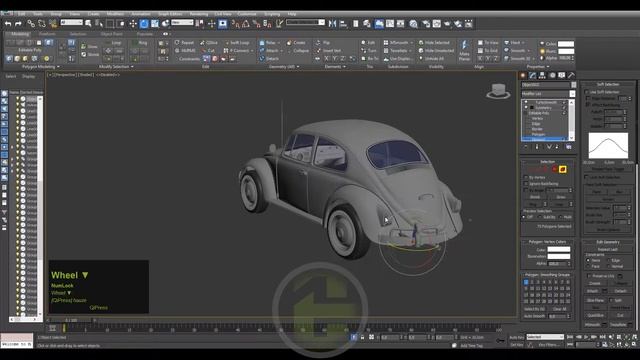Toggle the ribbon with highlighted toolbar icon

[379, 24]
